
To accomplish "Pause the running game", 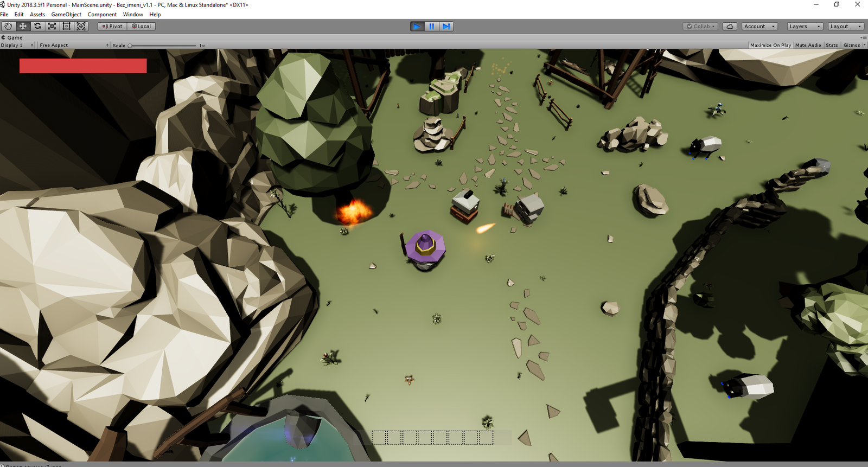I will pos(431,26).
